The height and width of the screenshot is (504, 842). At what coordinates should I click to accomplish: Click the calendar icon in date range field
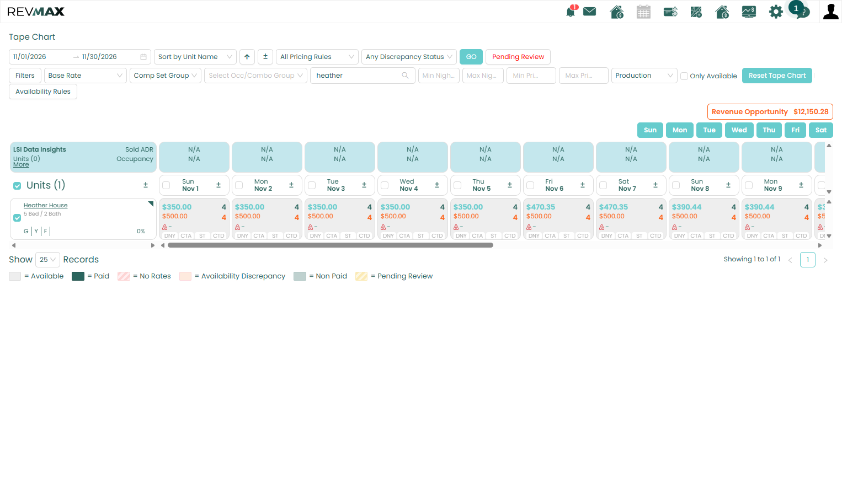pos(143,57)
